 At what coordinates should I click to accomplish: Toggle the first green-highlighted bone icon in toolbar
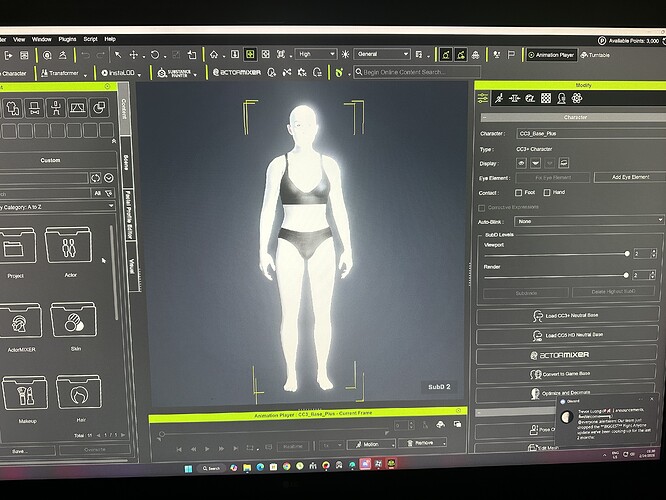pyautogui.click(x=446, y=54)
